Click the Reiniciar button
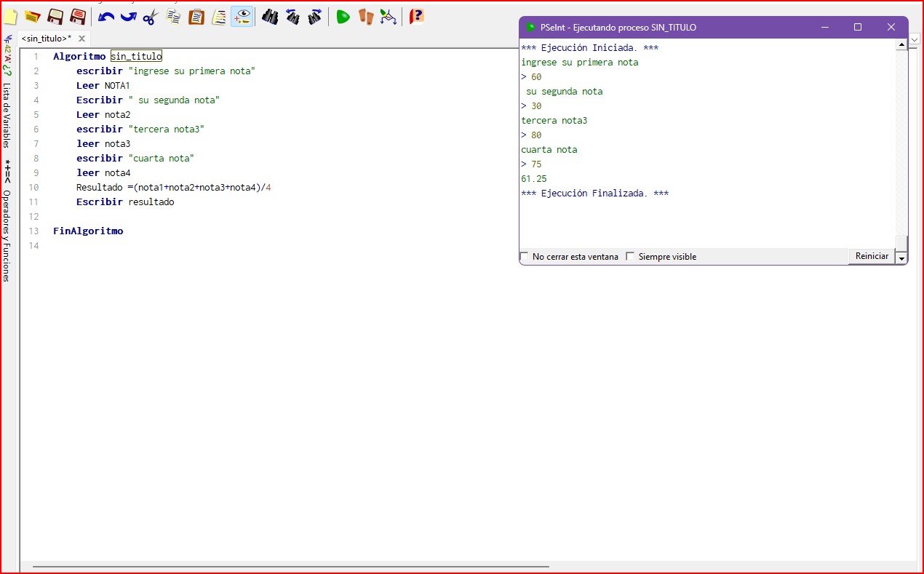The height and width of the screenshot is (574, 924). click(872, 256)
